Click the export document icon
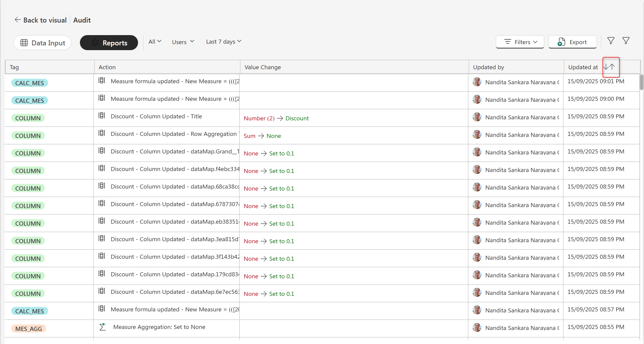644x344 pixels. [561, 42]
